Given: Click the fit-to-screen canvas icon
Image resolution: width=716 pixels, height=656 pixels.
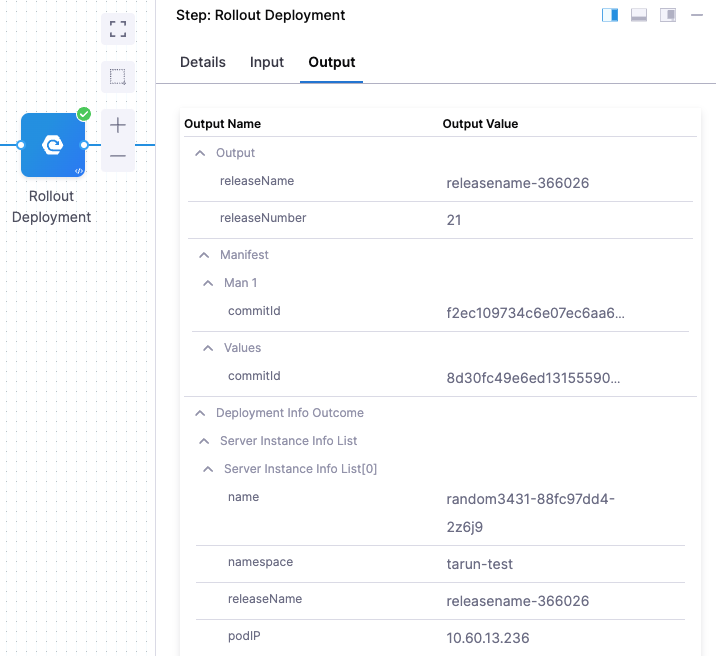Looking at the screenshot, I should (x=118, y=29).
